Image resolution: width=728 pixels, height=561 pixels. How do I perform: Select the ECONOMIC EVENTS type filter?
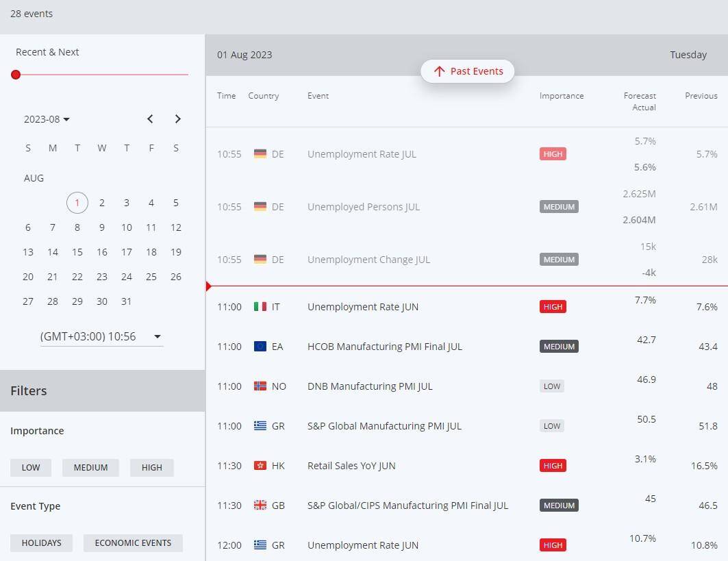coord(133,543)
